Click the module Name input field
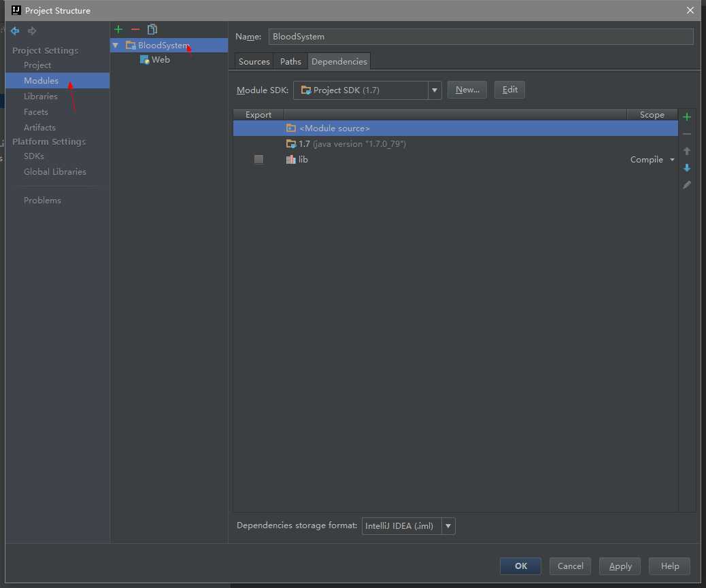Screen dimensions: 706x588 click(481, 37)
